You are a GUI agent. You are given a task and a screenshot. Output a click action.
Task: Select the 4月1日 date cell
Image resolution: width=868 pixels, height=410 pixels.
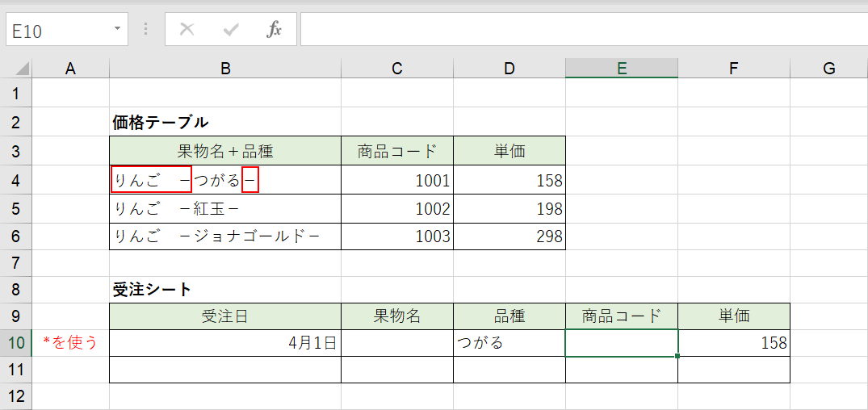click(x=225, y=343)
